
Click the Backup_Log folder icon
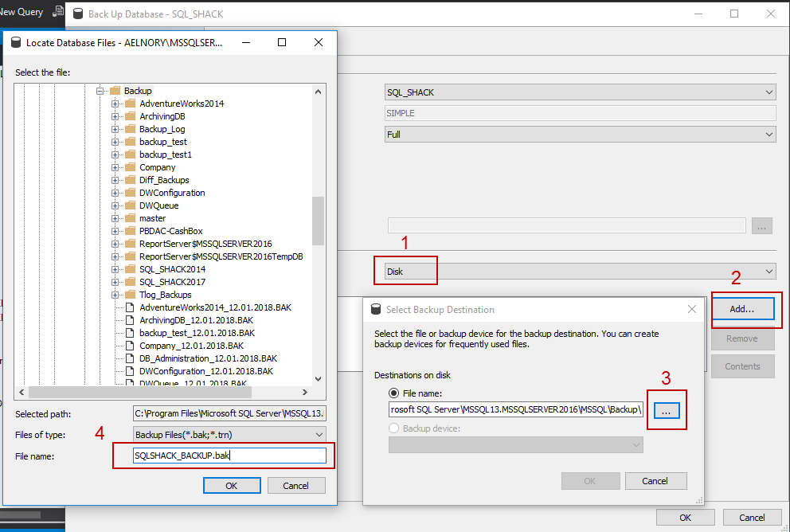(131, 129)
